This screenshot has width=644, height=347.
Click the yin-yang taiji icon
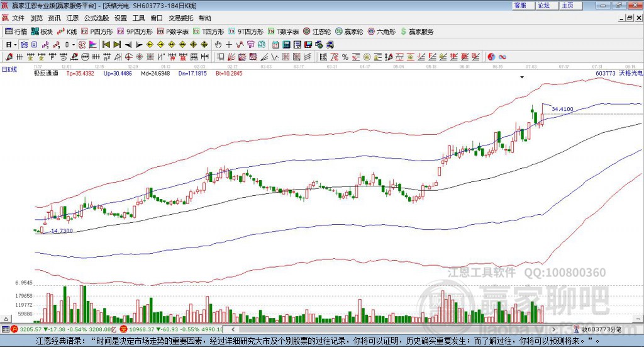click(x=491, y=57)
